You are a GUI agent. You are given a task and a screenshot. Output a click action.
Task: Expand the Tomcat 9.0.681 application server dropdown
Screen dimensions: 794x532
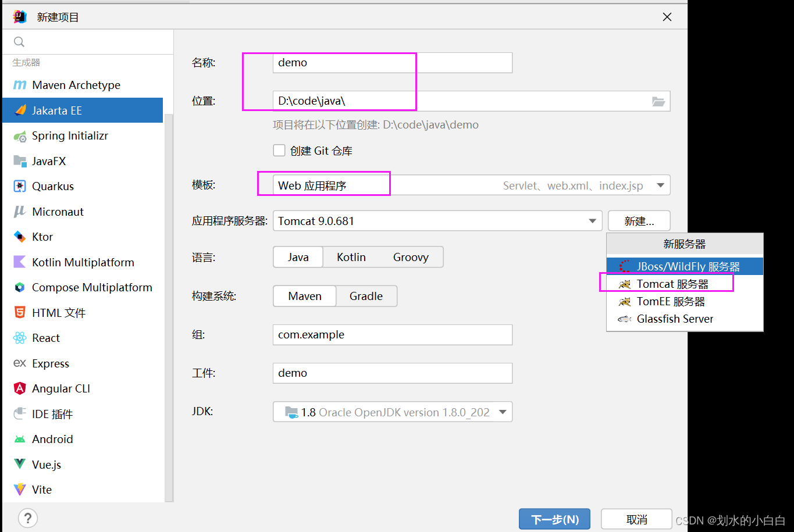click(x=437, y=221)
